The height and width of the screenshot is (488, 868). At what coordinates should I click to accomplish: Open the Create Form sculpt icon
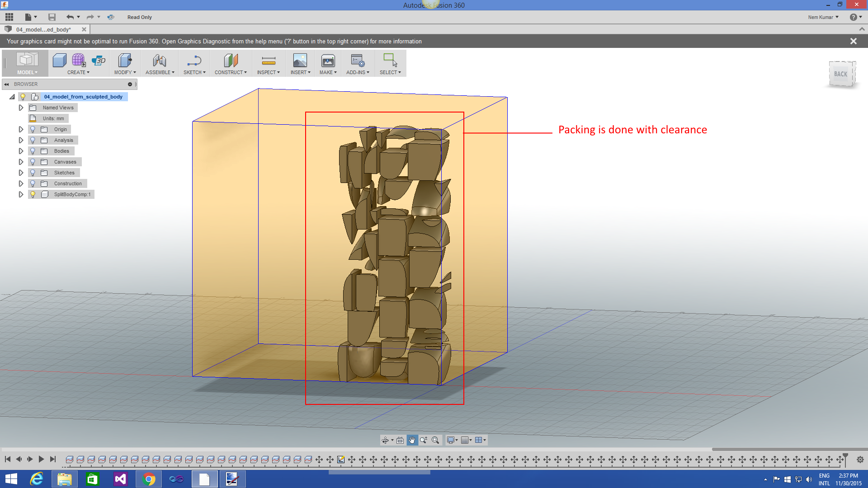[79, 60]
